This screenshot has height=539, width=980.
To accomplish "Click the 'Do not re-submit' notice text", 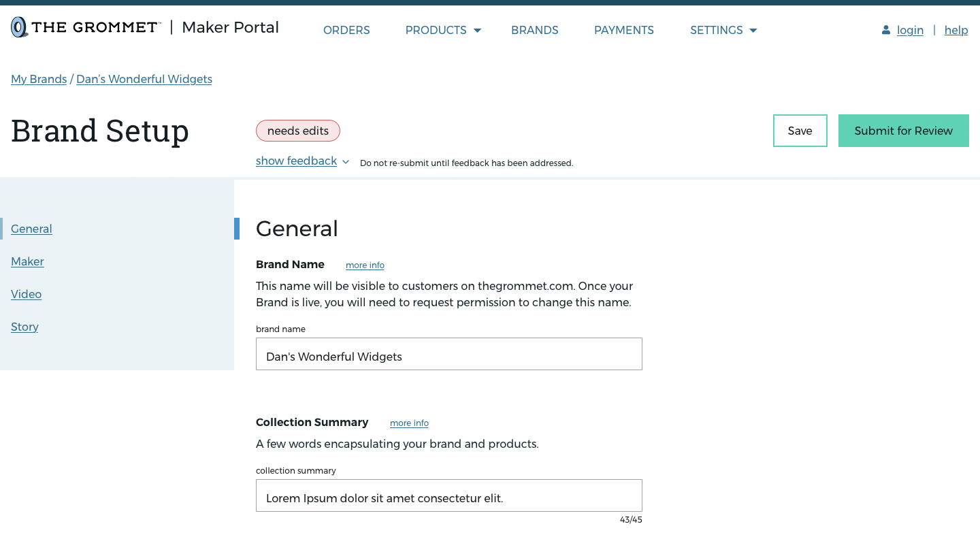I will click(x=467, y=163).
